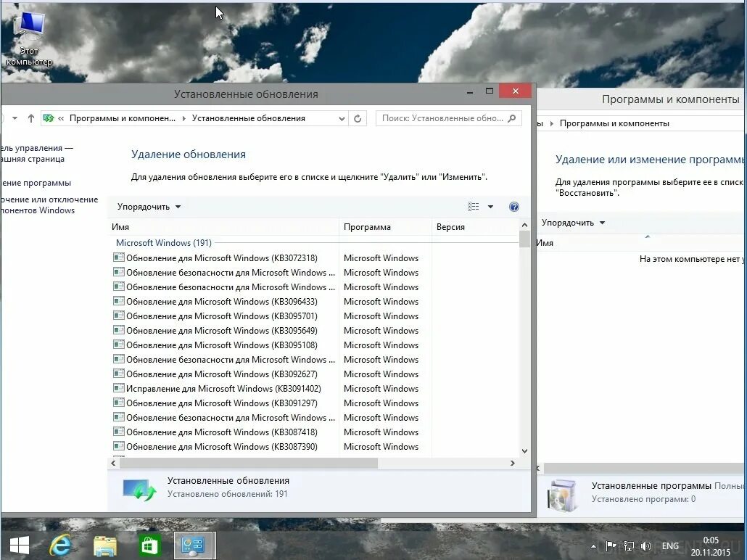The image size is (747, 560).
Task: Click icon of update KB3095701
Action: [119, 316]
